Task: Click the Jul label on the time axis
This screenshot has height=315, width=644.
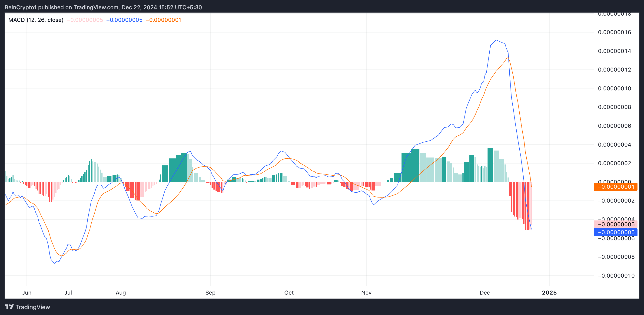Action: (68, 292)
